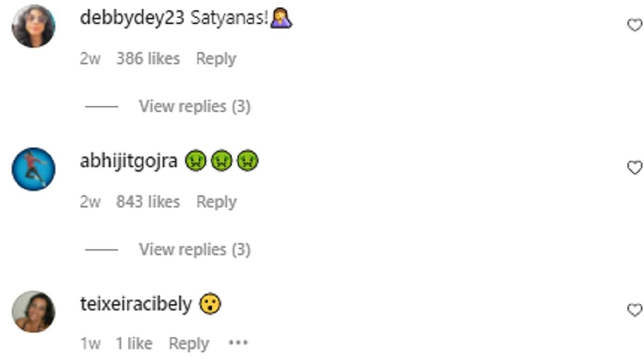Screen dimensions: 644x362
Task: Like the teixeiracibely comment with the heart
Action: coord(634,309)
